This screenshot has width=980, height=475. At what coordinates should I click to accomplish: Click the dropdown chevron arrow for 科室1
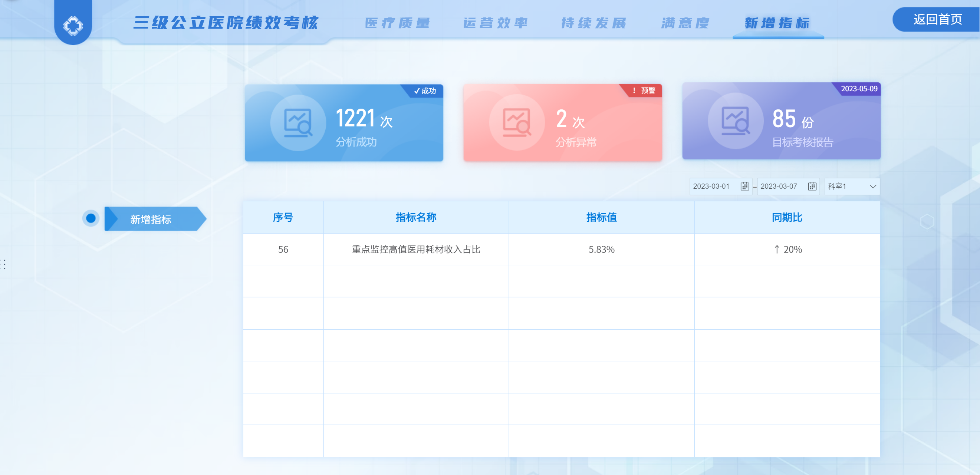[x=873, y=187]
